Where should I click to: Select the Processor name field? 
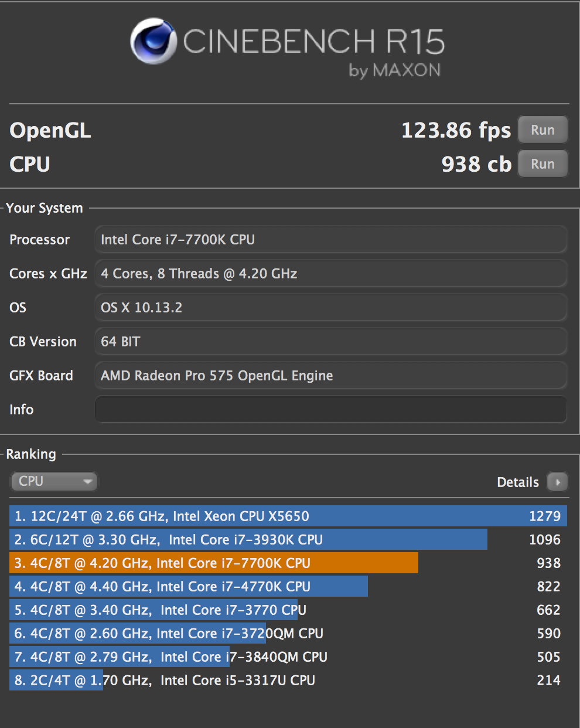click(x=330, y=240)
